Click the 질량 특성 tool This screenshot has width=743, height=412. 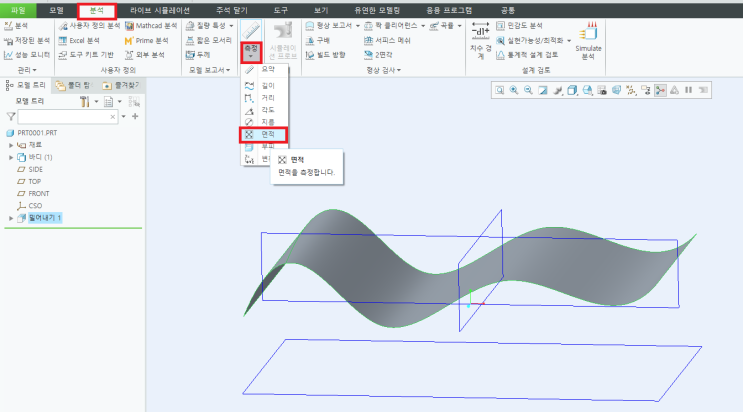(x=206, y=26)
